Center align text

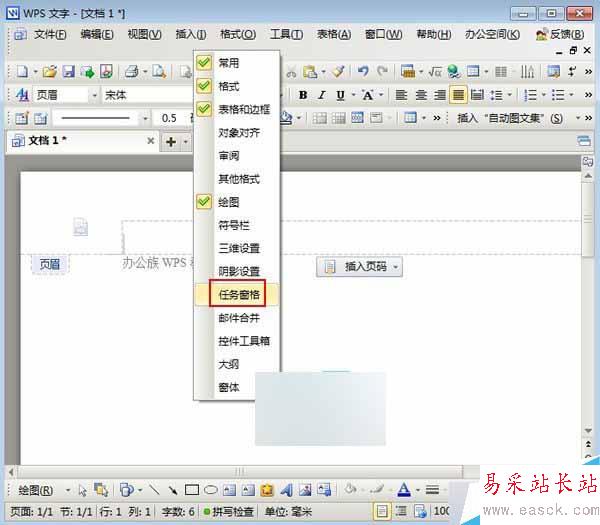tap(421, 95)
